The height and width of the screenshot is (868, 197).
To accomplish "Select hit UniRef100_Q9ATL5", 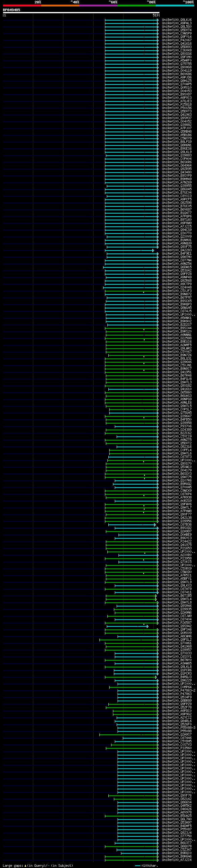I will (177, 406).
